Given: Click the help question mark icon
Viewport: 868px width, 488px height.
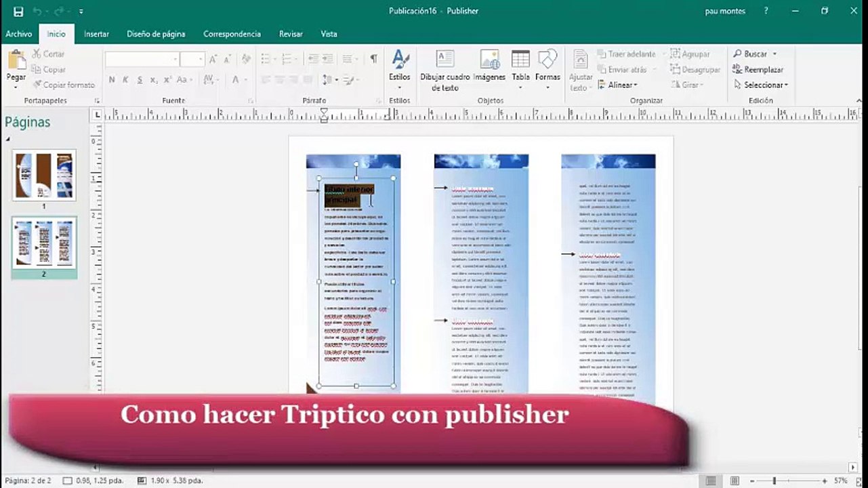Looking at the screenshot, I should click(766, 11).
